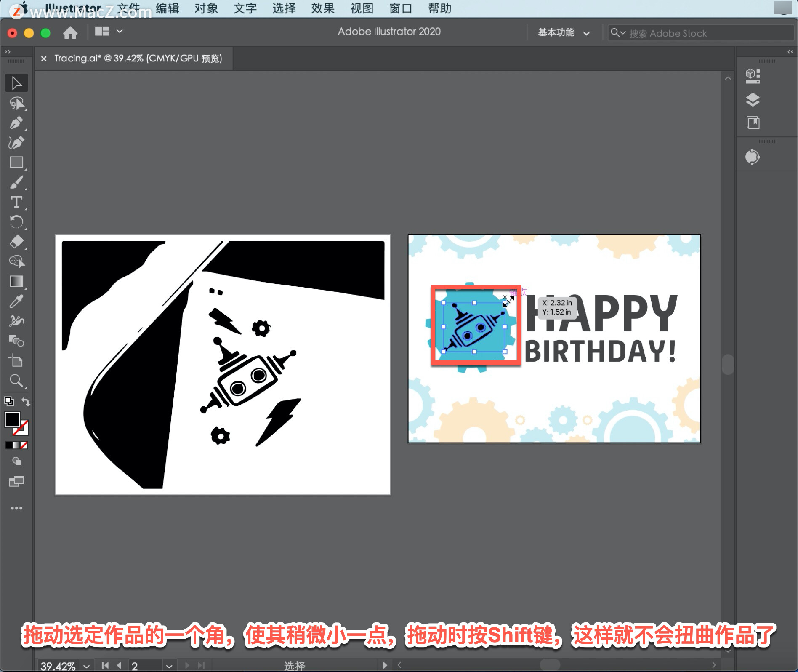
Task: Open the 编辑 menu
Action: pos(168,8)
